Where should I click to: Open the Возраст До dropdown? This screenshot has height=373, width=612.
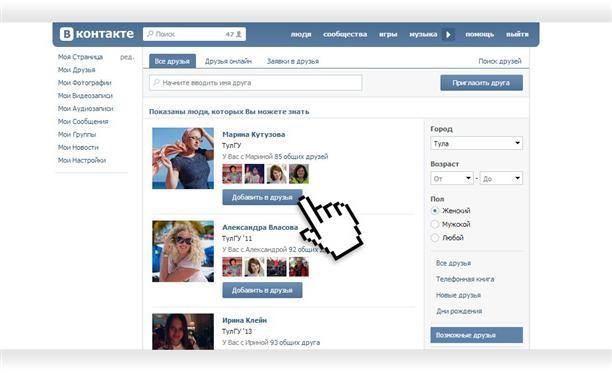[x=501, y=178]
